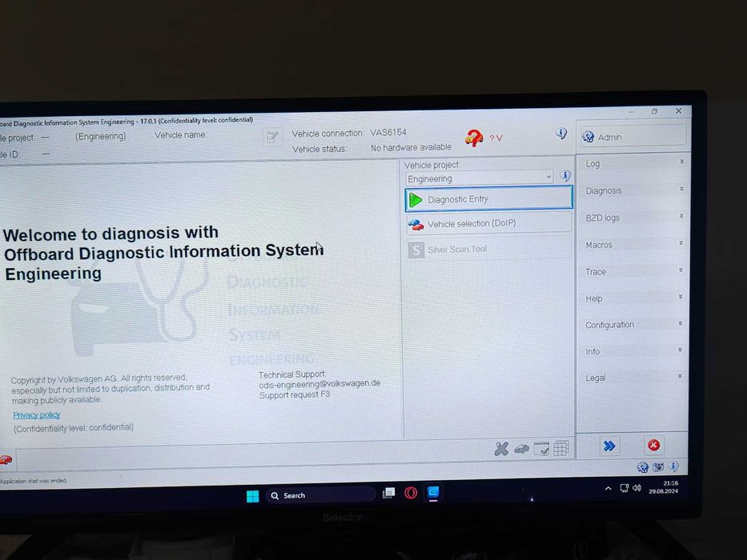The image size is (747, 560).
Task: Expand the Help section
Action: 634,298
